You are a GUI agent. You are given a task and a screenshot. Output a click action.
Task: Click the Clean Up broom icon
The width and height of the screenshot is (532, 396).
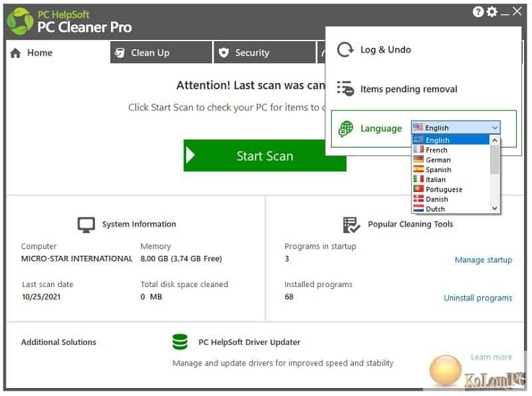(120, 53)
